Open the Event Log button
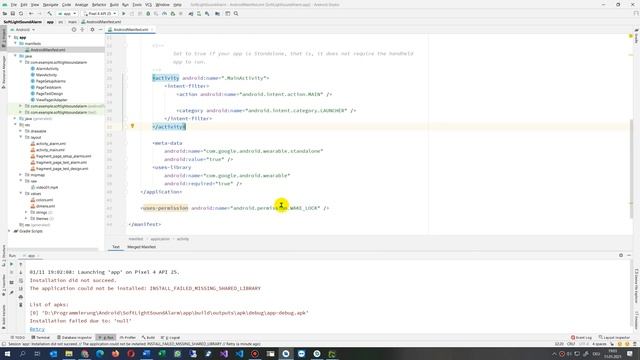 pos(582,338)
